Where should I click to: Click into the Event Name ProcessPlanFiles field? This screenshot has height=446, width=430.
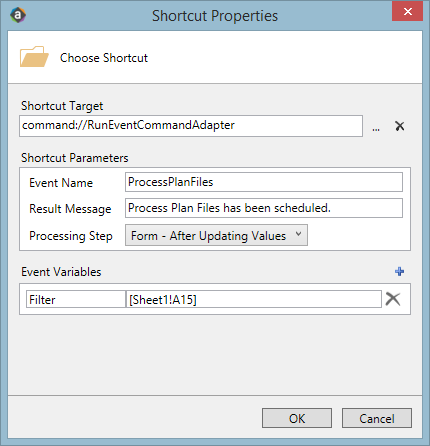pos(264,182)
